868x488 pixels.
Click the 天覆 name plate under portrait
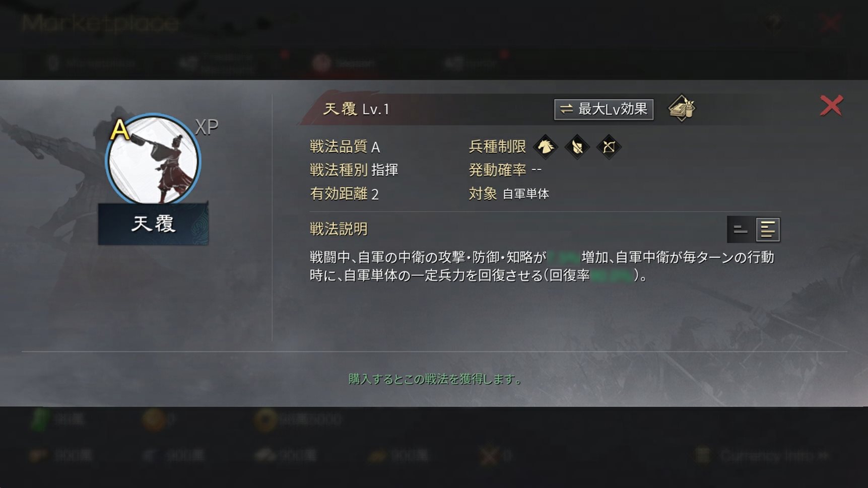tap(153, 224)
